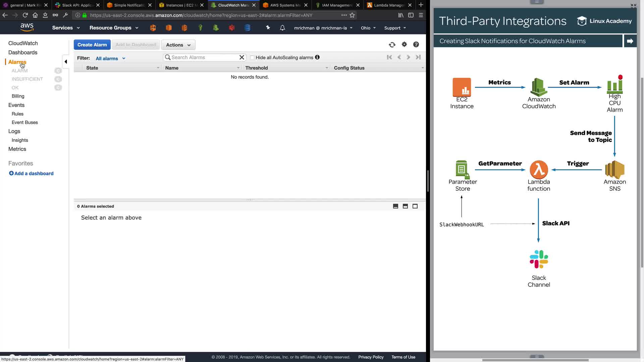The width and height of the screenshot is (644, 362).
Task: Switch to the Lambda Management browser tab
Action: [x=389, y=5]
